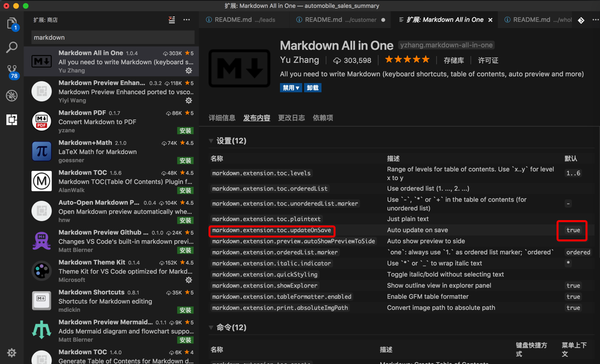This screenshot has width=600, height=364.
Task: Click extension identifier yzhang.markdown-all-in-one
Action: [447, 45]
